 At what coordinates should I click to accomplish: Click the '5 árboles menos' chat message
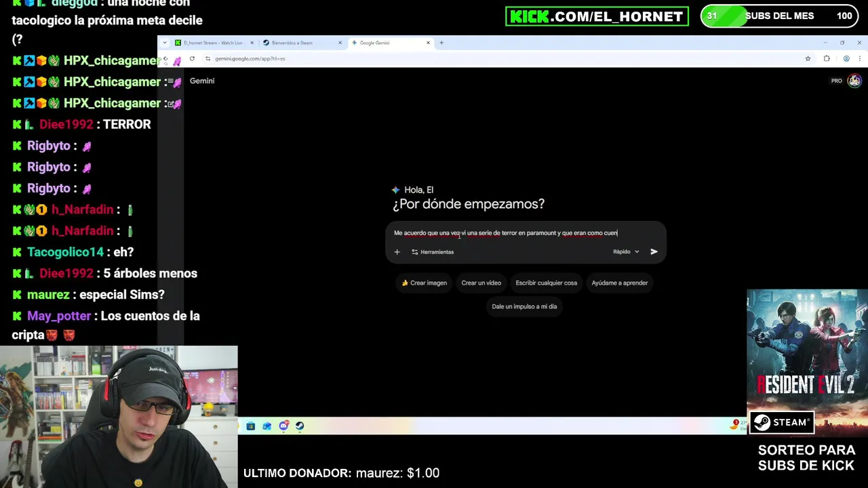[151, 273]
